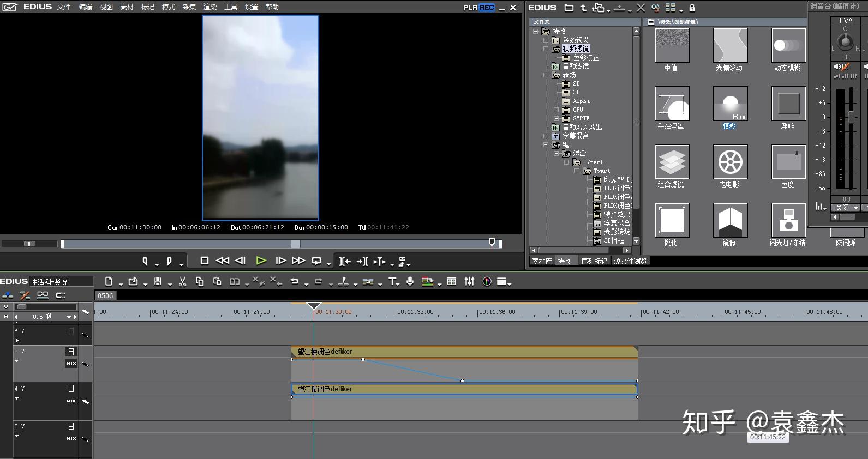Select the Alpha transitions tree item

coord(581,101)
